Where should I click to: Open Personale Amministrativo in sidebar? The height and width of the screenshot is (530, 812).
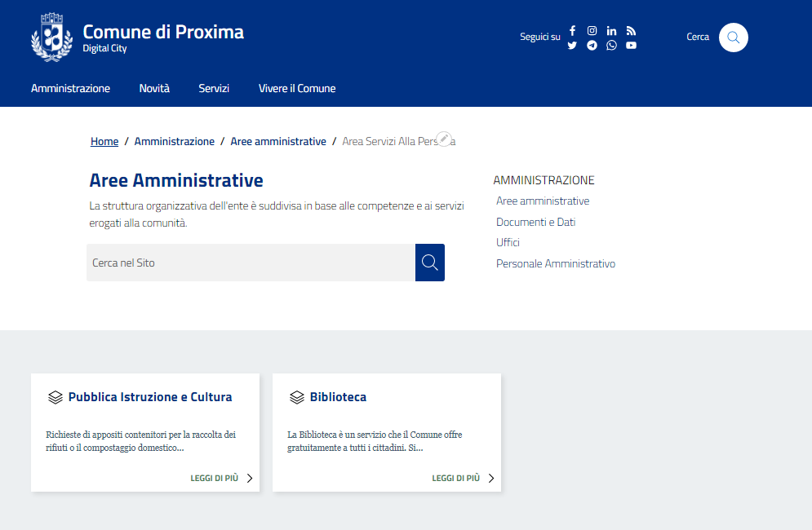(555, 263)
